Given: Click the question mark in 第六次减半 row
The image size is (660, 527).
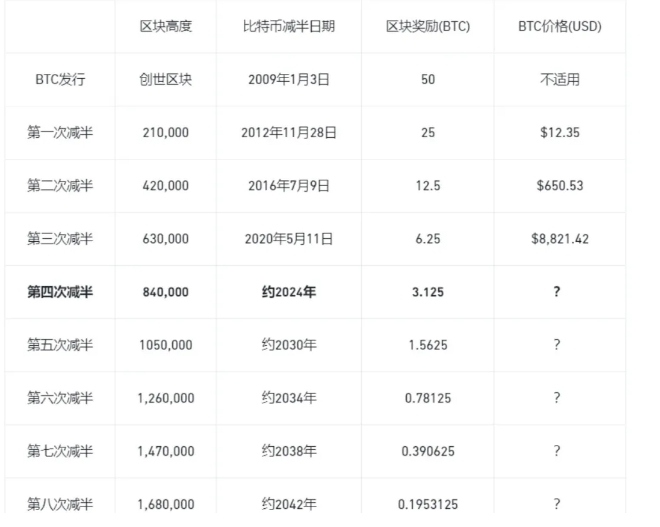Looking at the screenshot, I should [x=557, y=397].
